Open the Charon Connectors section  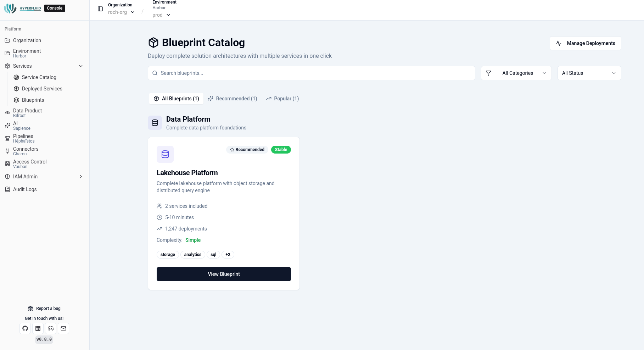[x=26, y=151]
